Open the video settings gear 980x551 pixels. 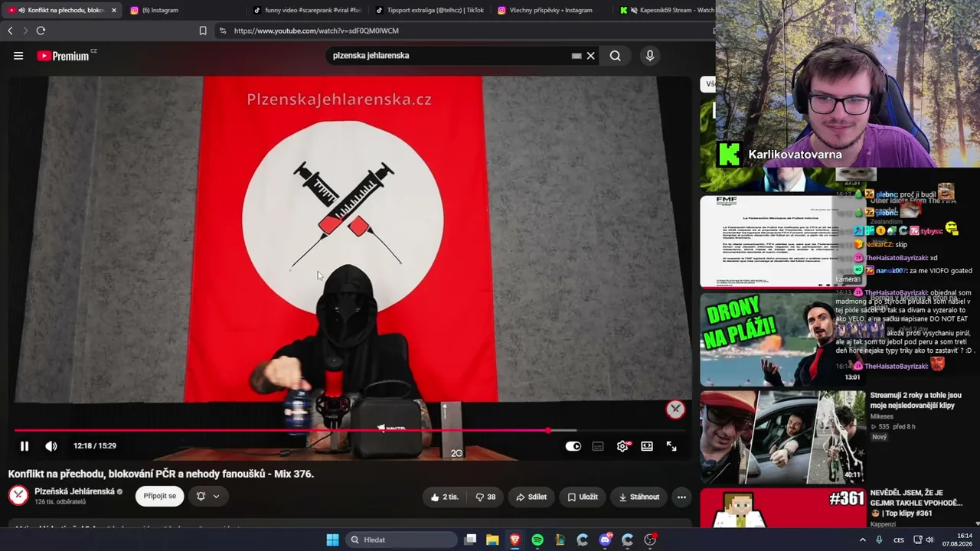[x=622, y=446]
